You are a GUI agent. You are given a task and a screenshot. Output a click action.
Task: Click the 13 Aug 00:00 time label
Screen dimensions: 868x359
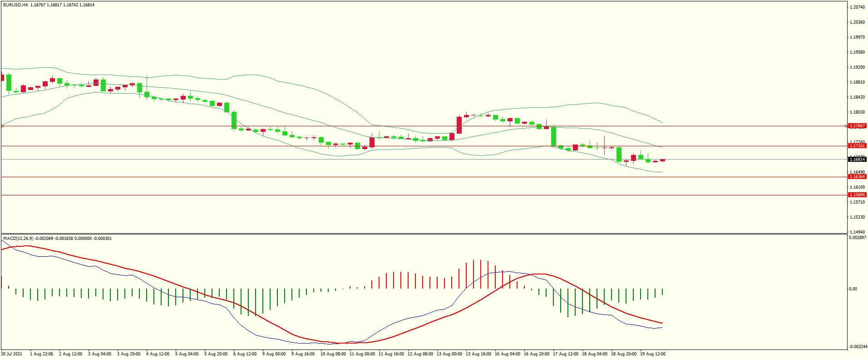point(449,354)
